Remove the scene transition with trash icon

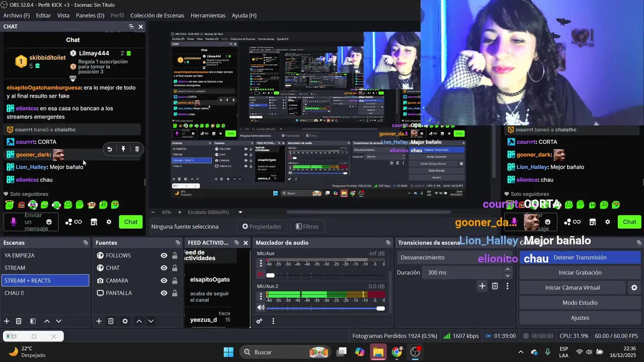495,286
